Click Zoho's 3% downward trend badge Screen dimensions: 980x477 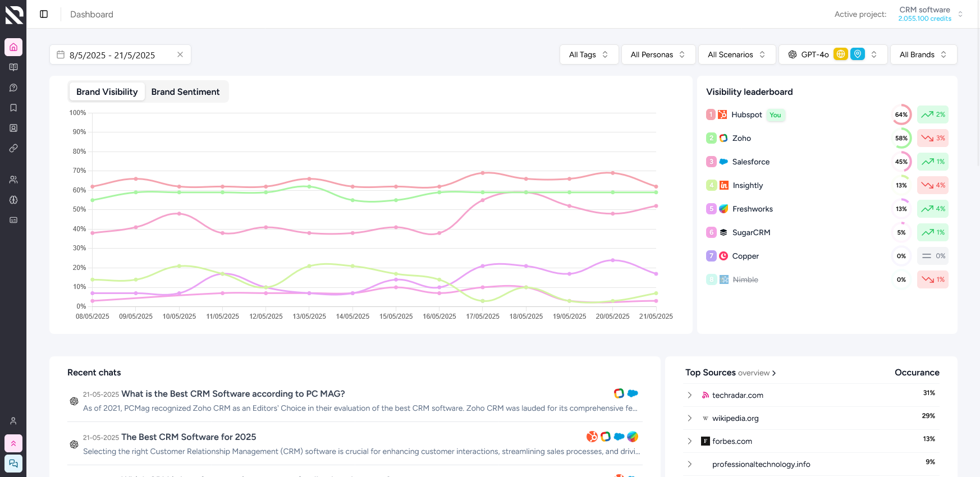(933, 138)
